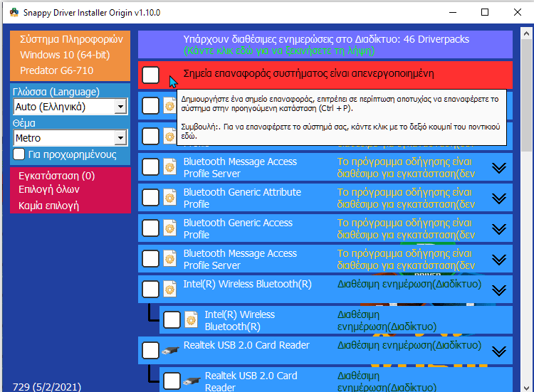Viewport: 534px width, 392px height.
Task: Tick the restore point checkbox in red row
Action: tap(150, 75)
